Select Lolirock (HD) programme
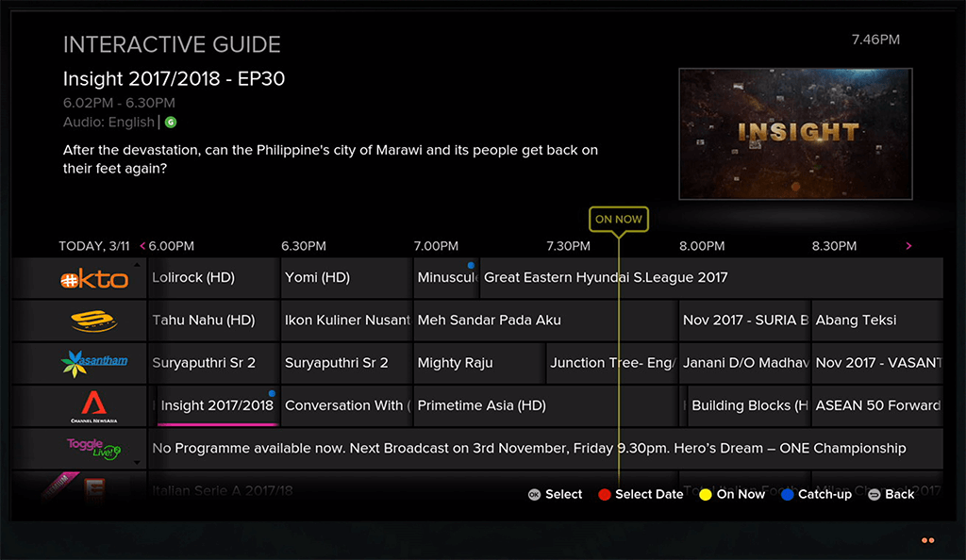 point(214,277)
